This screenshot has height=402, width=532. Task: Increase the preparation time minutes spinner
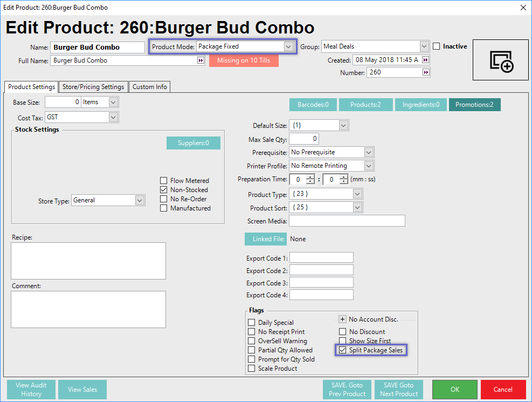coord(310,176)
